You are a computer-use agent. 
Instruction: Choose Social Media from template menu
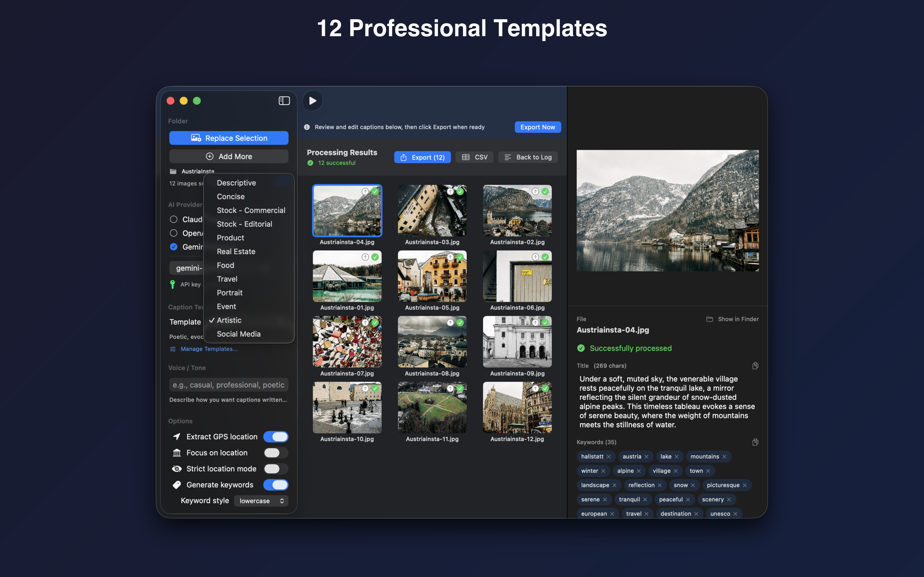[239, 334]
